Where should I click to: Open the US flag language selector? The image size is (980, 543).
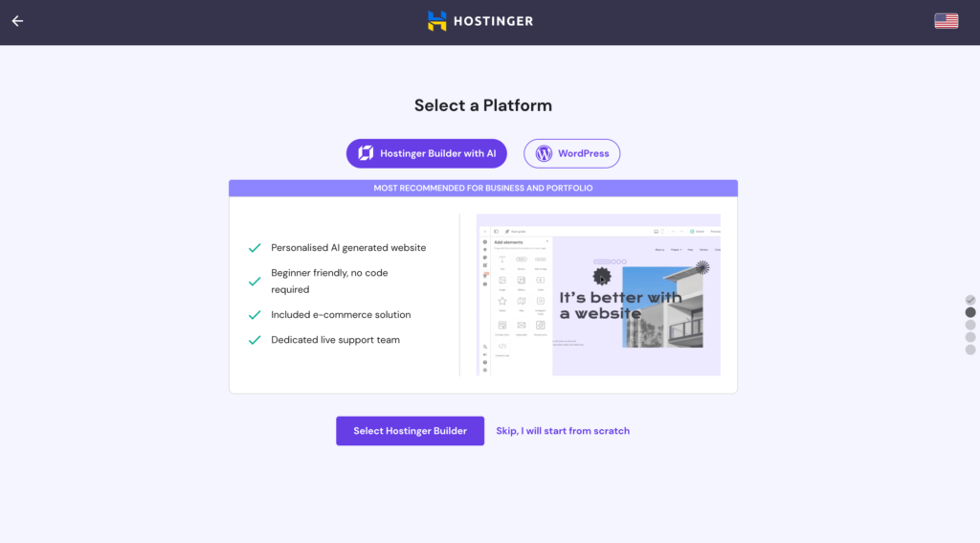947,21
